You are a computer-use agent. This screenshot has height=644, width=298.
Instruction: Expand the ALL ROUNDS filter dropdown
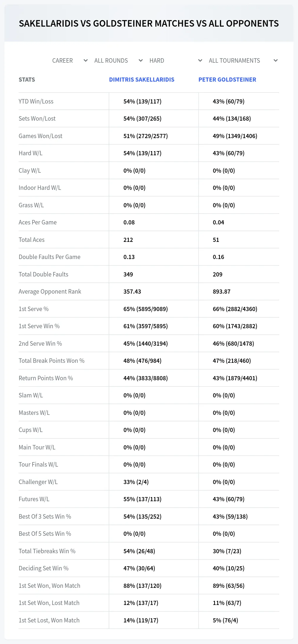click(119, 61)
